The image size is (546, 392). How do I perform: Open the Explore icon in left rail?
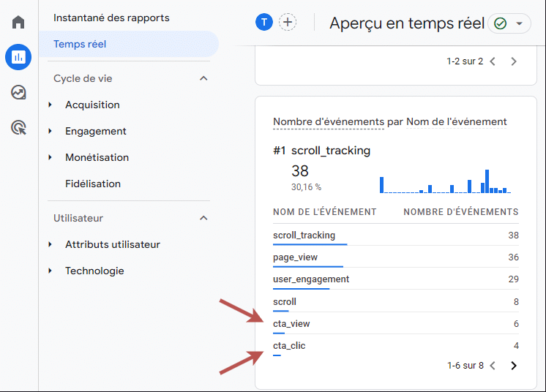point(18,92)
